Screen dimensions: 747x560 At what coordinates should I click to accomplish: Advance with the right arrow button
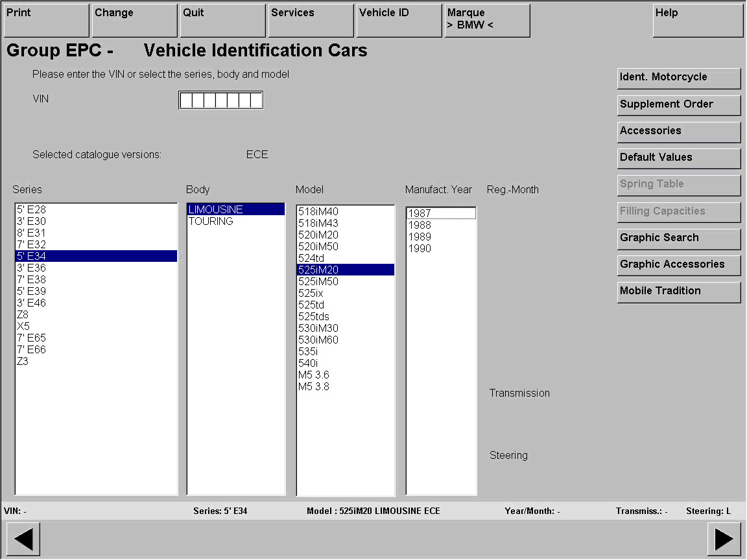click(x=724, y=539)
